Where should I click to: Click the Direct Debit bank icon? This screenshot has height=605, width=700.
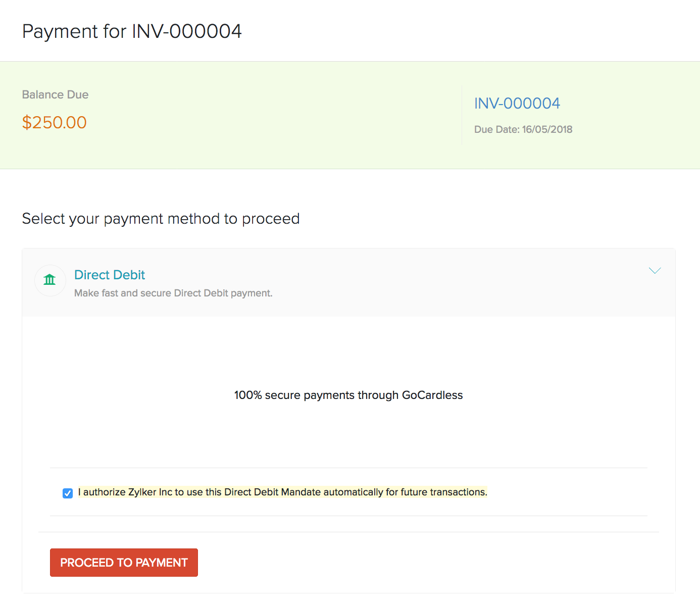[x=49, y=280]
